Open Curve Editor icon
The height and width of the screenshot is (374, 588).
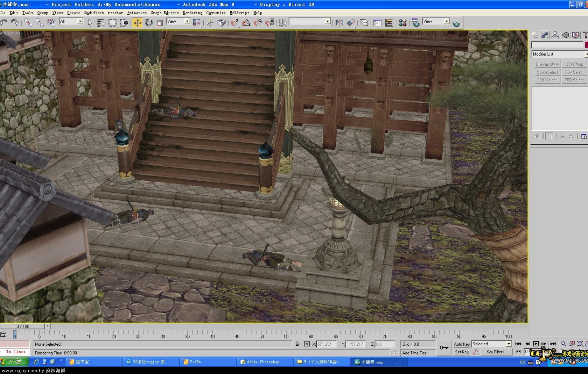[378, 23]
